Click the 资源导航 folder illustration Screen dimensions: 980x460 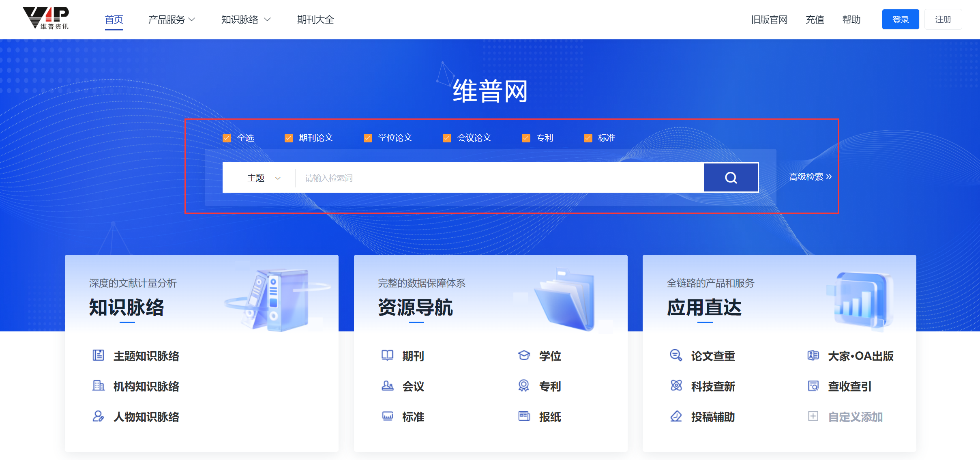(564, 299)
